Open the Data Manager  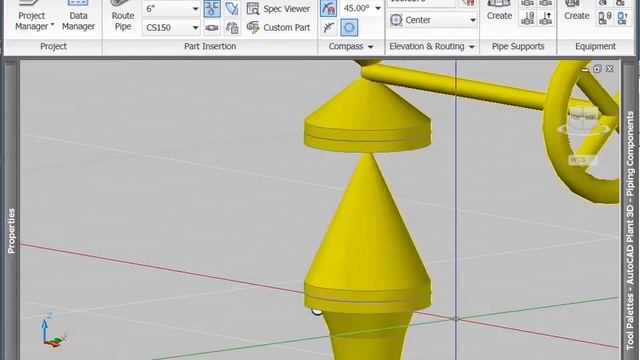tap(78, 16)
